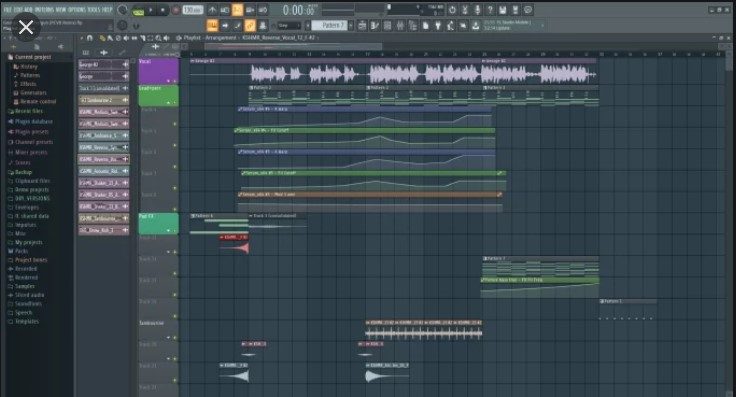Select the purple Vocal track header
736x397 pixels.
pos(158,71)
